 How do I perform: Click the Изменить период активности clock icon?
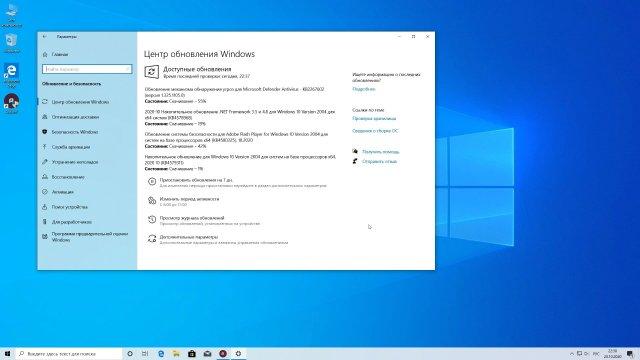(152, 200)
